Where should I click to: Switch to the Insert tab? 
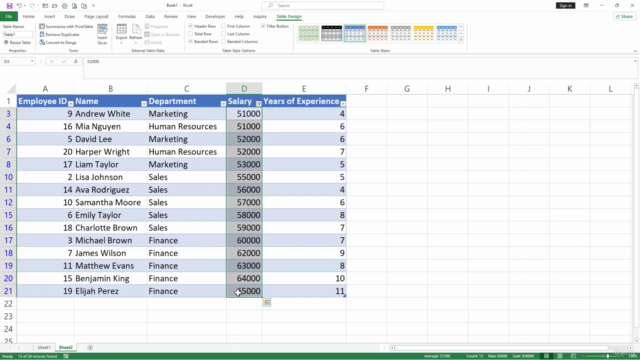point(49,17)
